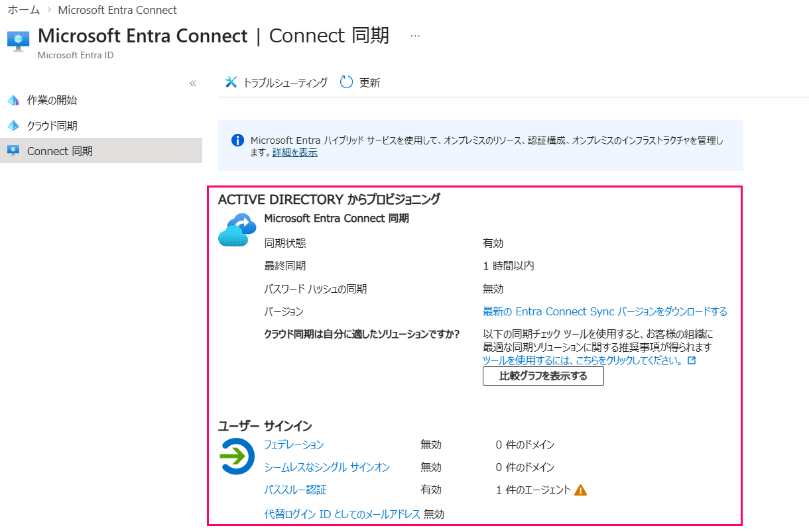Click the 1 件のエージェント text
The width and height of the screenshot is (809, 532).
point(533,490)
